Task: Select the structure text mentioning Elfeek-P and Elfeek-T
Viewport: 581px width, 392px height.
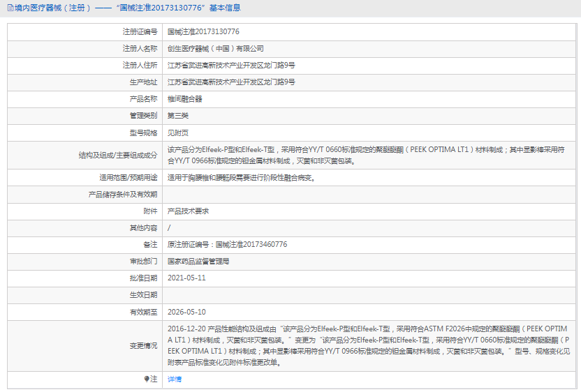Action: point(366,155)
